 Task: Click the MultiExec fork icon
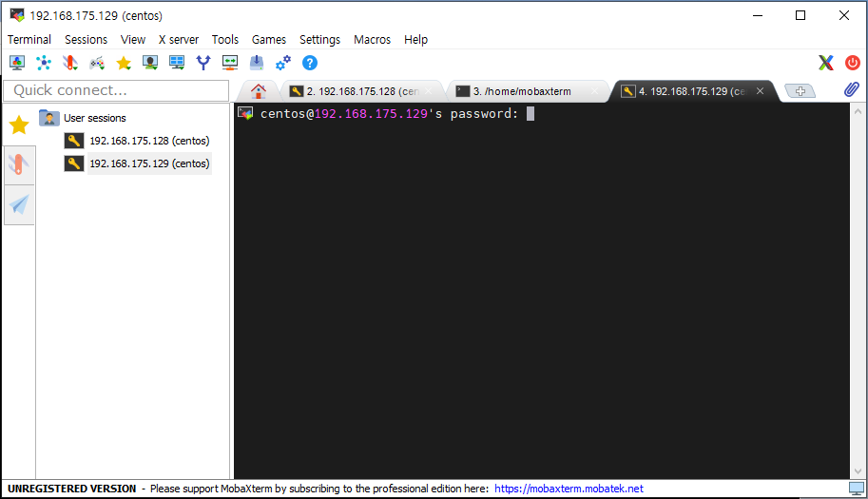[x=203, y=63]
